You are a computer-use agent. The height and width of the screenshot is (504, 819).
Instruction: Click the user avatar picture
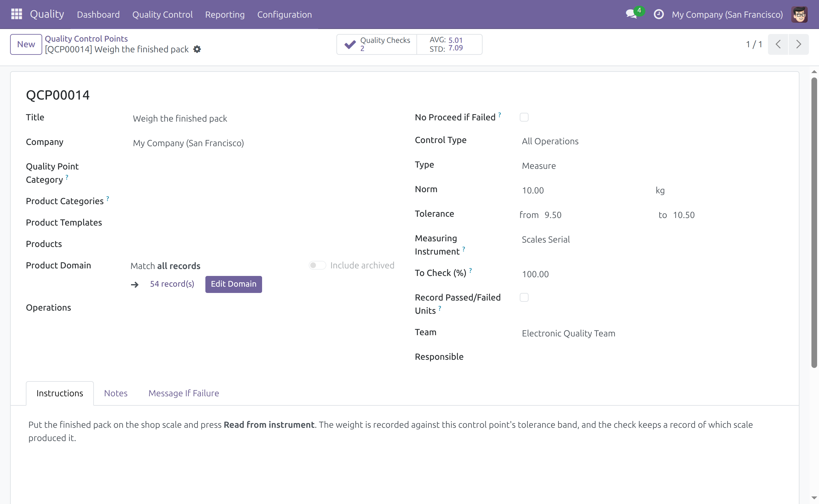pyautogui.click(x=800, y=14)
